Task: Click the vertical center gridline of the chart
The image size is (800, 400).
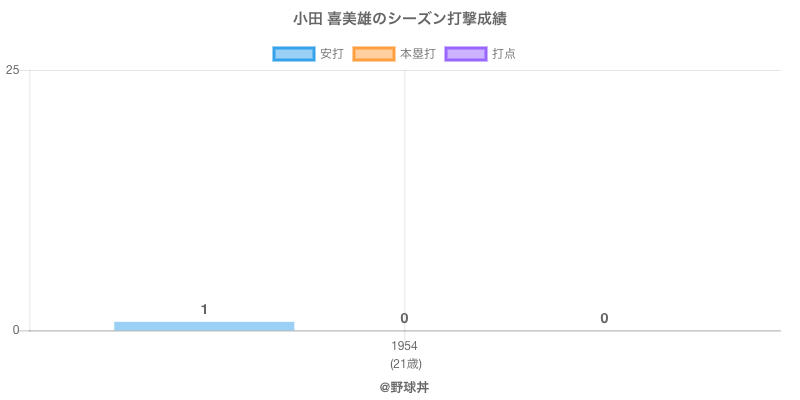Action: pos(405,200)
